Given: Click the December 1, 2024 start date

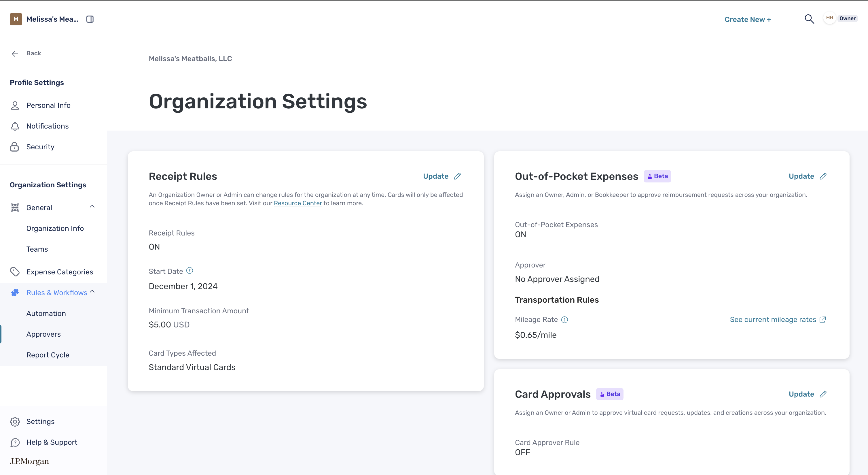Looking at the screenshot, I should pyautogui.click(x=183, y=286).
